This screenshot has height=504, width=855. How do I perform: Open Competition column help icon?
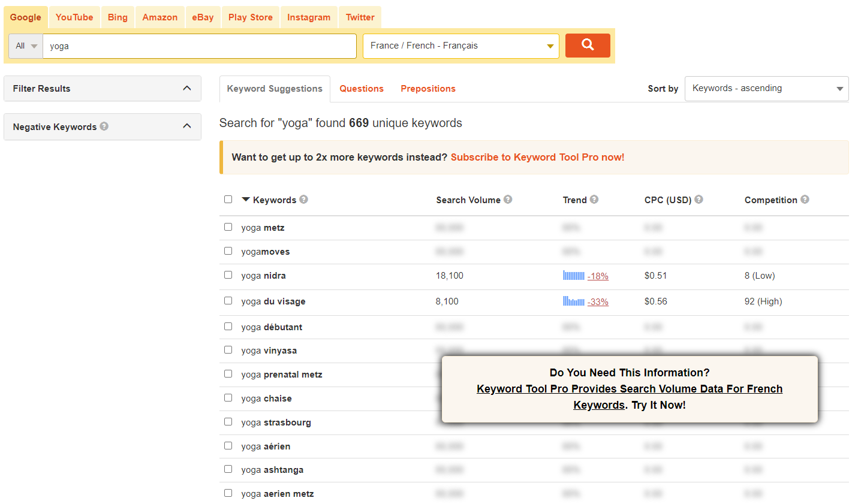805,200
